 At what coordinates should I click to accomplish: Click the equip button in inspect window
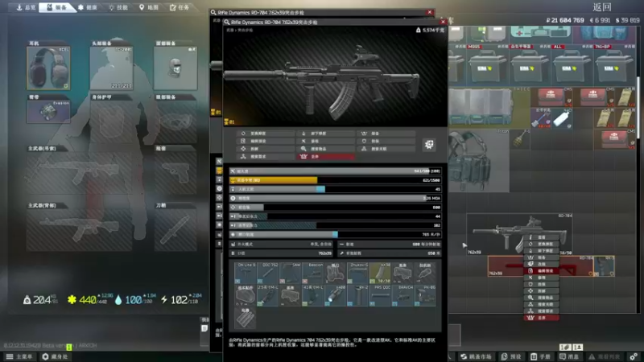click(386, 134)
